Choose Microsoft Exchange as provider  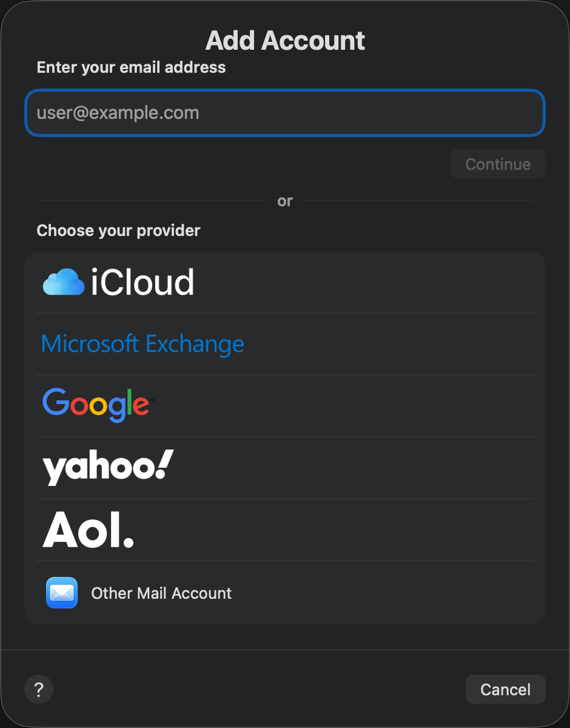[x=142, y=344]
